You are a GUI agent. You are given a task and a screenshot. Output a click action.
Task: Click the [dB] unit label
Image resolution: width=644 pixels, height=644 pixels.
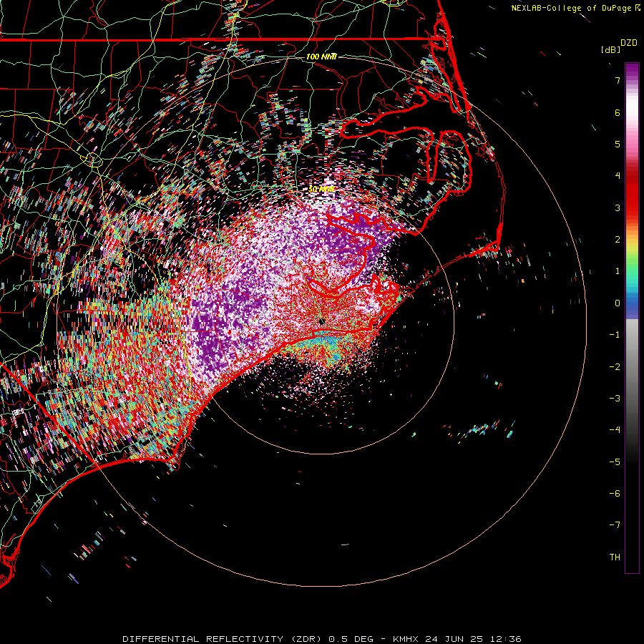click(610, 49)
